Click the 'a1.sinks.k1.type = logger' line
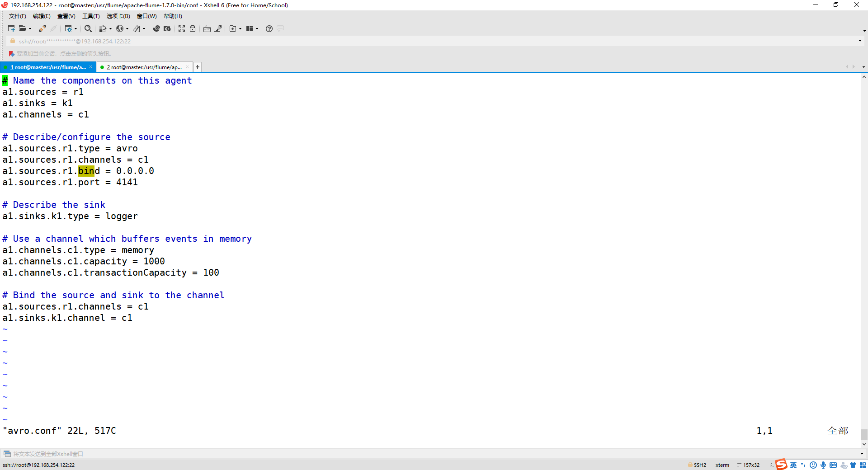This screenshot has width=868, height=470. click(x=70, y=216)
